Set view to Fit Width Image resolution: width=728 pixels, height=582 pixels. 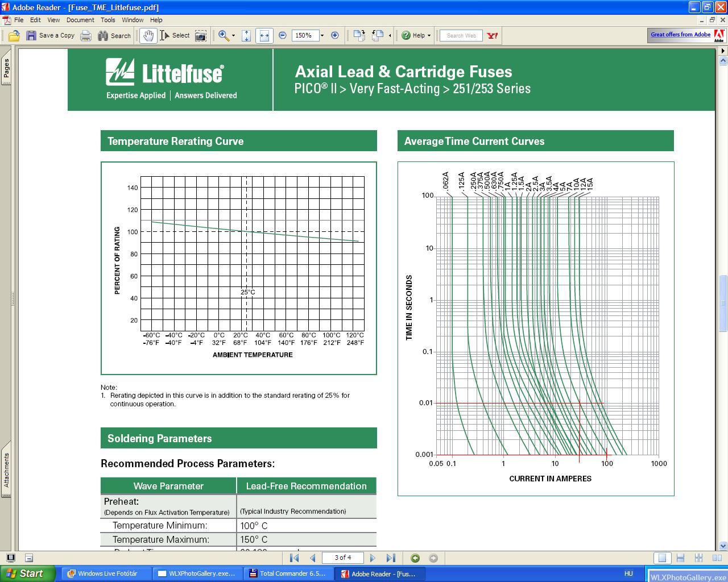tap(264, 36)
